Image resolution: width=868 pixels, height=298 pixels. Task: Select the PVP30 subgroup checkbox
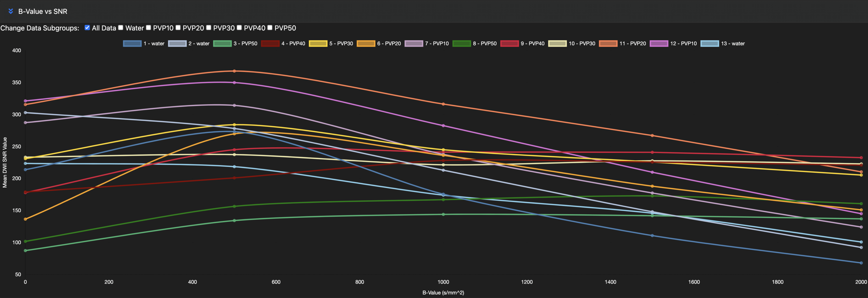209,28
